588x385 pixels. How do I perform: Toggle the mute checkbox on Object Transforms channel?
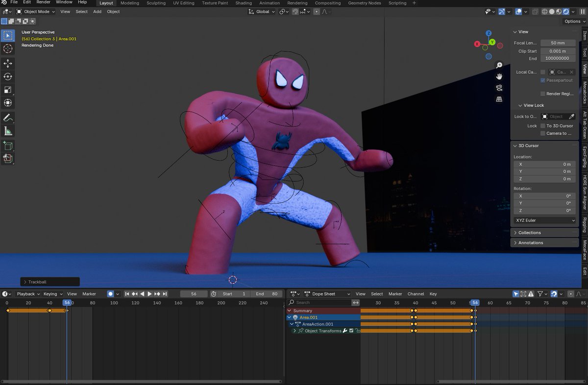(351, 331)
